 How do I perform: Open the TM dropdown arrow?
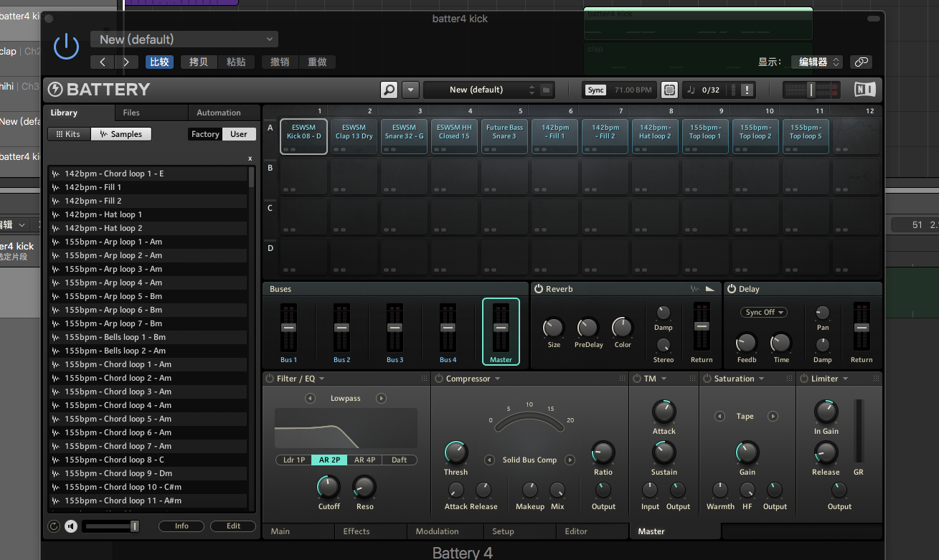(x=664, y=379)
